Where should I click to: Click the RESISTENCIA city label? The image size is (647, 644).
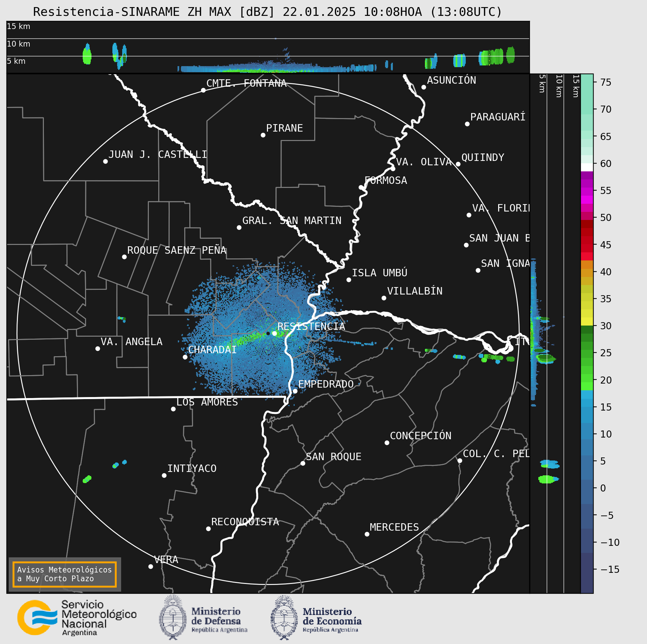click(x=311, y=327)
